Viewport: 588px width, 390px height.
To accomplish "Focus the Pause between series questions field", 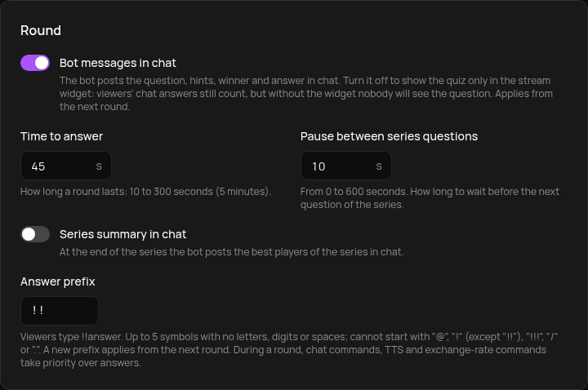I will pyautogui.click(x=345, y=166).
